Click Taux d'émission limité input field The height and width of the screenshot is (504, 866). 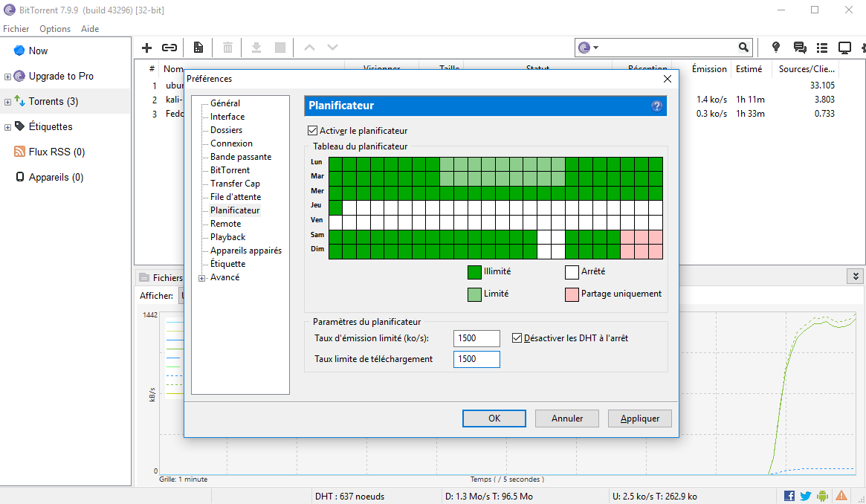476,338
